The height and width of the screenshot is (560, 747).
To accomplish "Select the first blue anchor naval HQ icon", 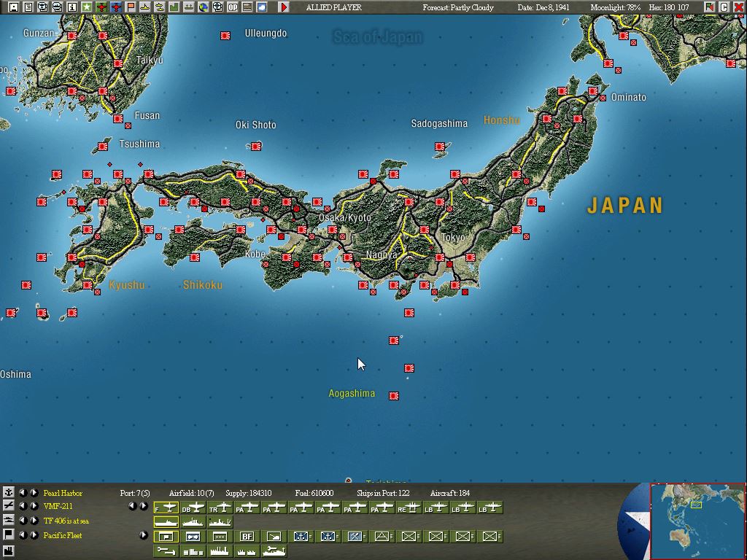I will 301,537.
